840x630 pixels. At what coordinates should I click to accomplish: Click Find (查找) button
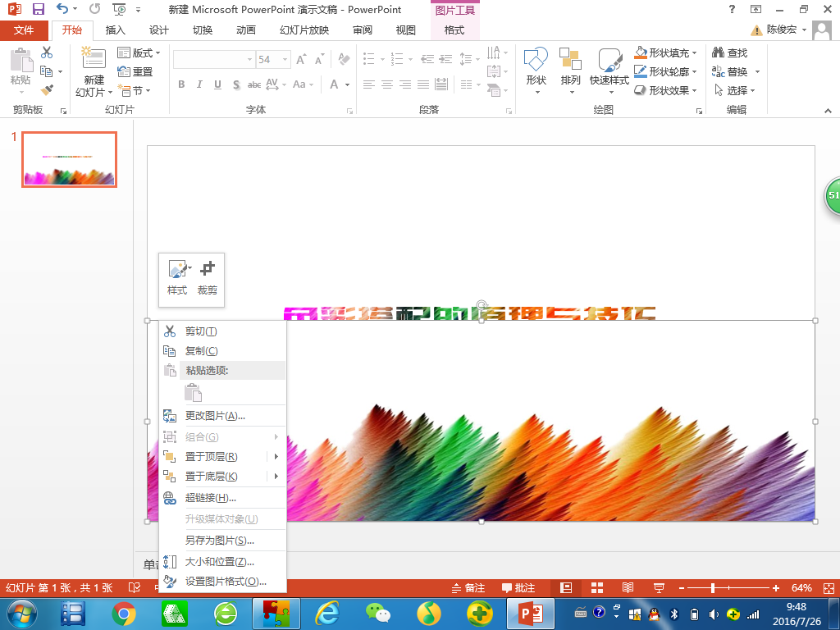point(729,53)
